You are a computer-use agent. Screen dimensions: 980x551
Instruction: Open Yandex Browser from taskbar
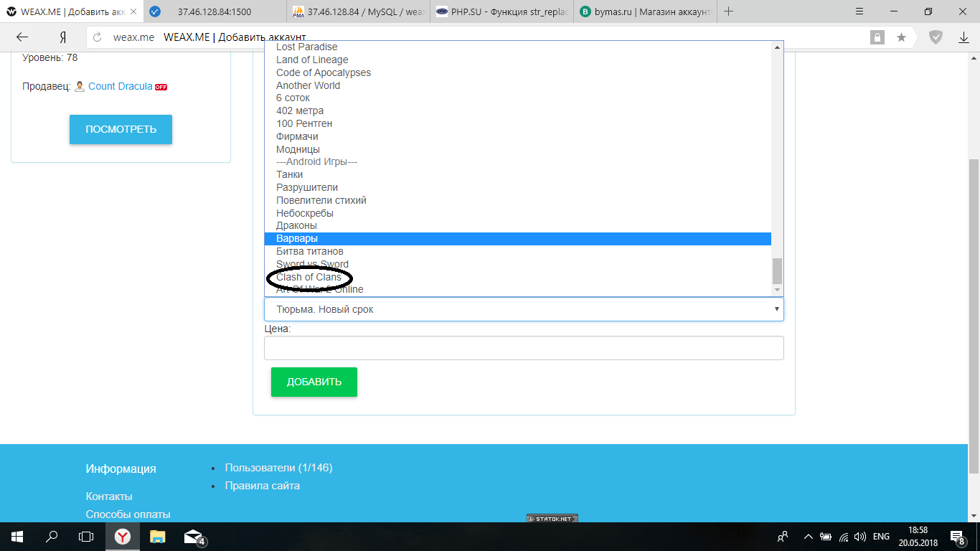coord(123,536)
